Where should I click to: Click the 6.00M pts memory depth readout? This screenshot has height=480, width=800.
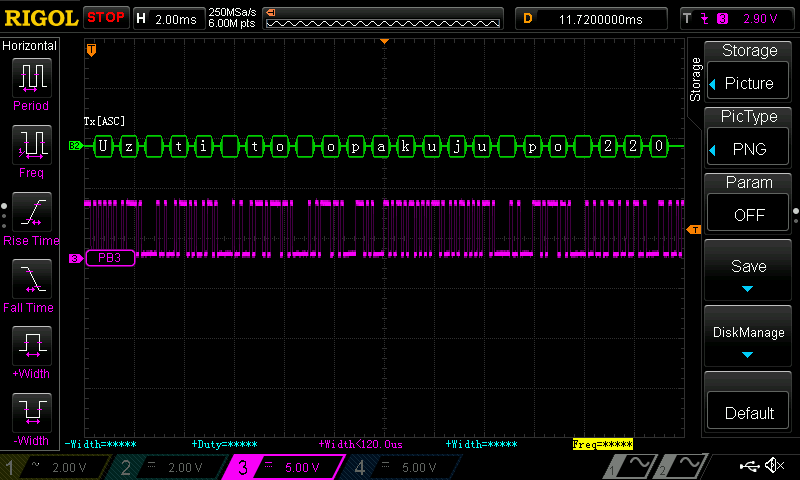[232, 23]
